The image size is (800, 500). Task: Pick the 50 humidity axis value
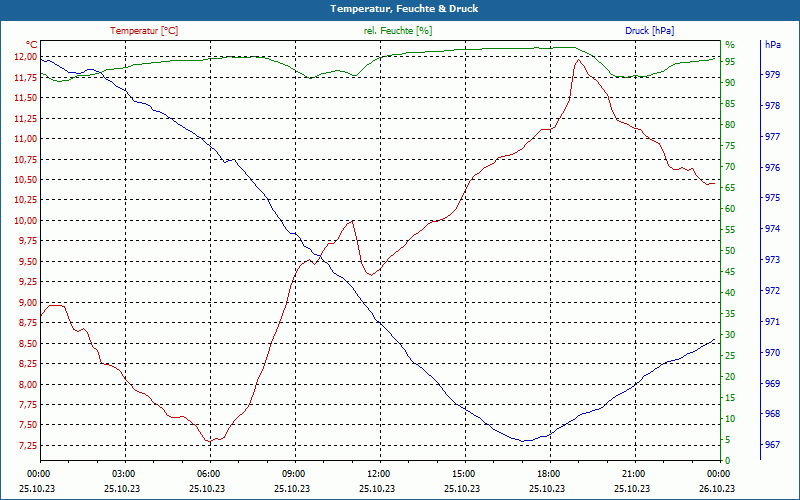pos(730,251)
